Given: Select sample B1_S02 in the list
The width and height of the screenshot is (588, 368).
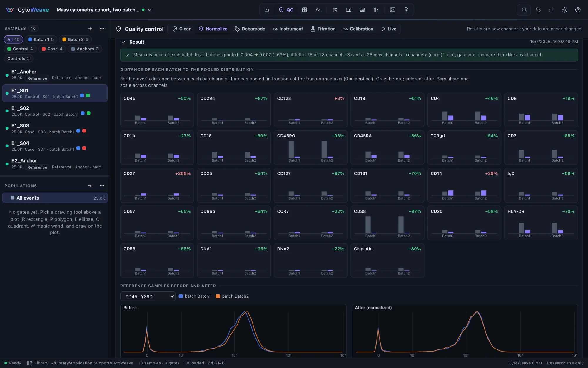Looking at the screenshot, I should coord(55,111).
